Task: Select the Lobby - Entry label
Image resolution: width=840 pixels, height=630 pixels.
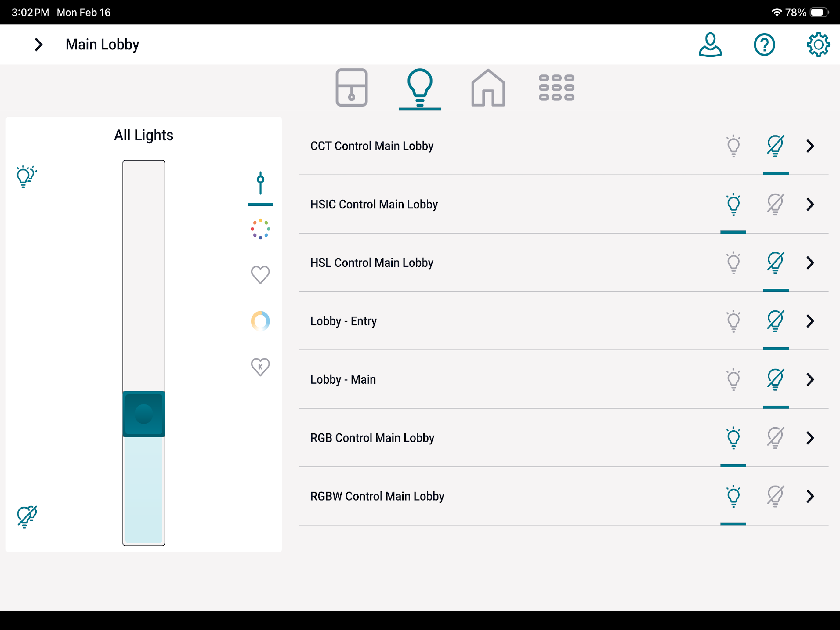Action: [x=343, y=322]
